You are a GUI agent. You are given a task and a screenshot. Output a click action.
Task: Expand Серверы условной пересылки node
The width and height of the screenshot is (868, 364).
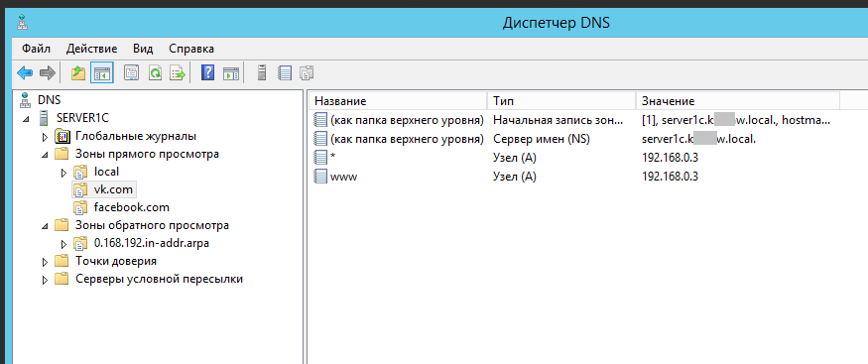pyautogui.click(x=45, y=280)
